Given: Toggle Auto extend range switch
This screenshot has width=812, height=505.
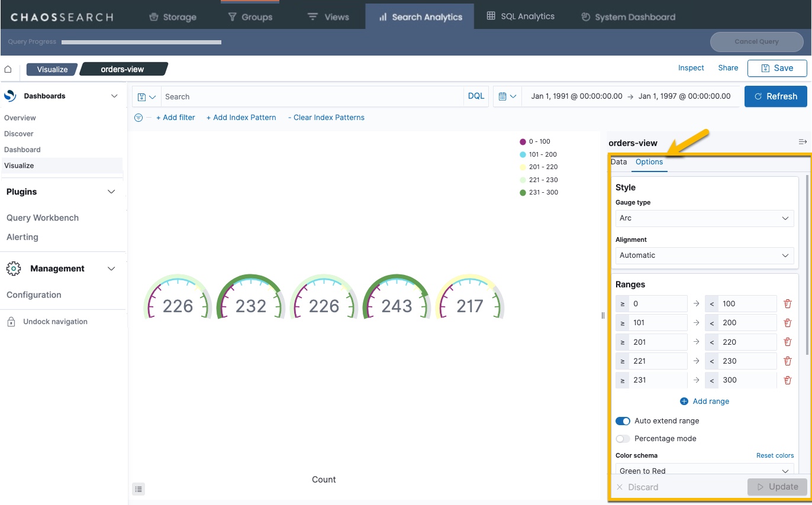Looking at the screenshot, I should 623,421.
